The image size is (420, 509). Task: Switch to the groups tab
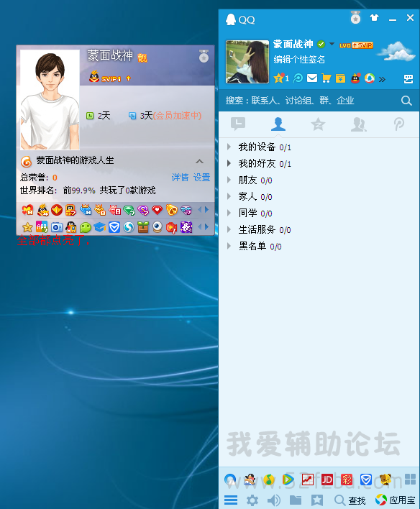pos(359,124)
